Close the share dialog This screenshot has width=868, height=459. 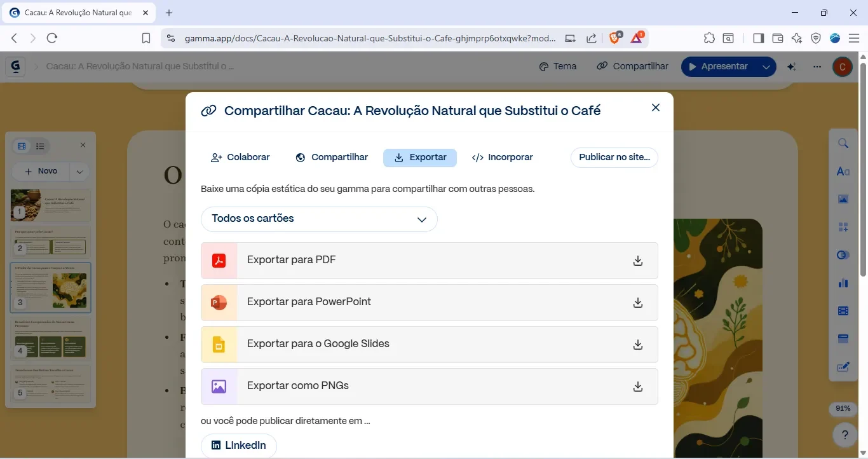[x=656, y=108]
